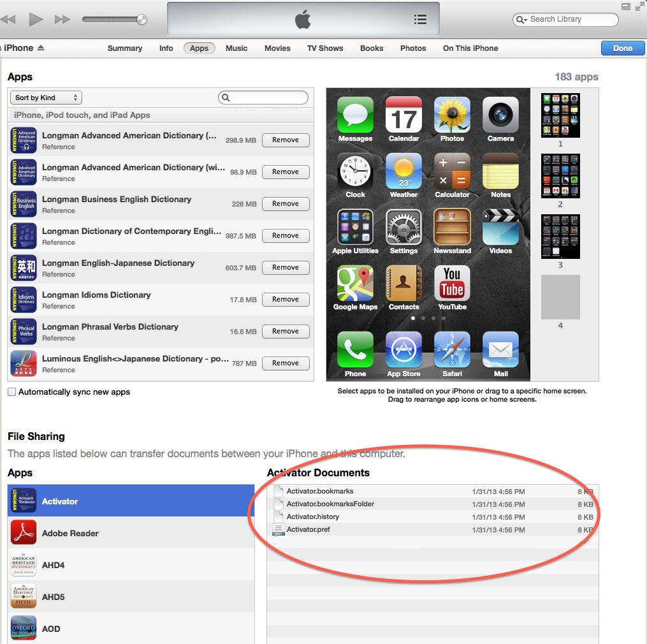Open the Movies tab
The width and height of the screenshot is (647, 644).
tap(277, 48)
